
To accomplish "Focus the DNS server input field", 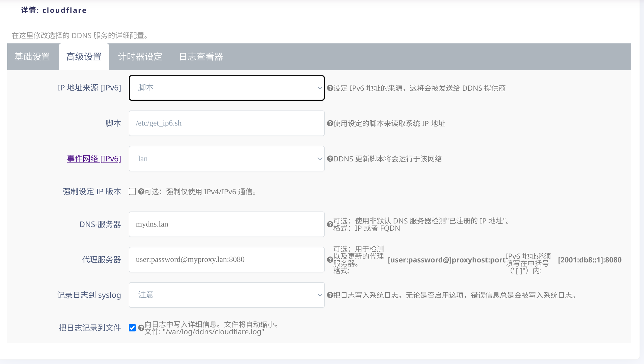I will pos(226,224).
